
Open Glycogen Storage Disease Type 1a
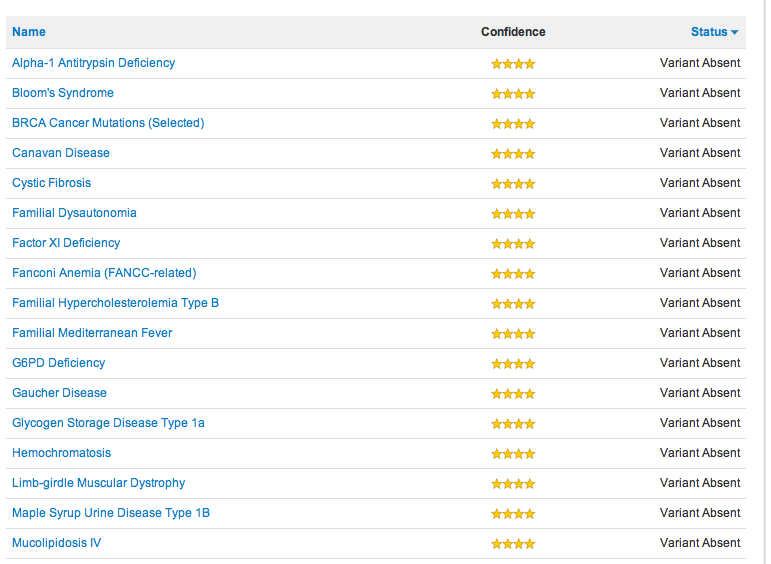108,423
